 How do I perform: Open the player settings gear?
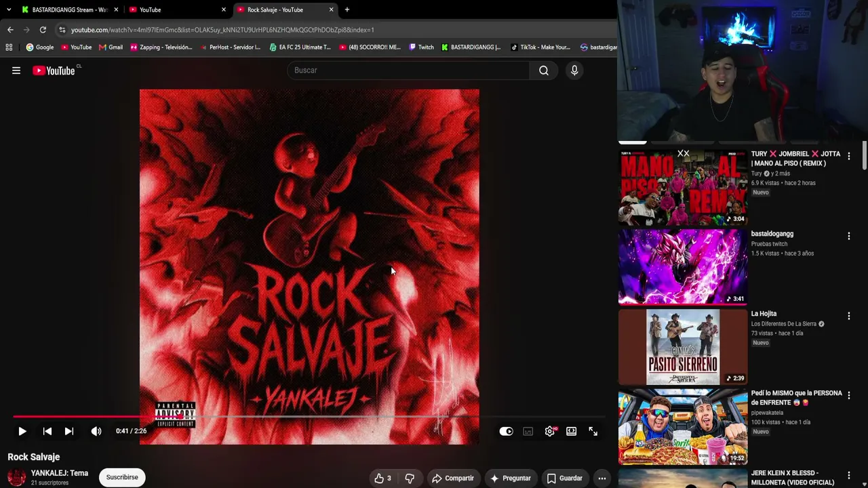[550, 431]
